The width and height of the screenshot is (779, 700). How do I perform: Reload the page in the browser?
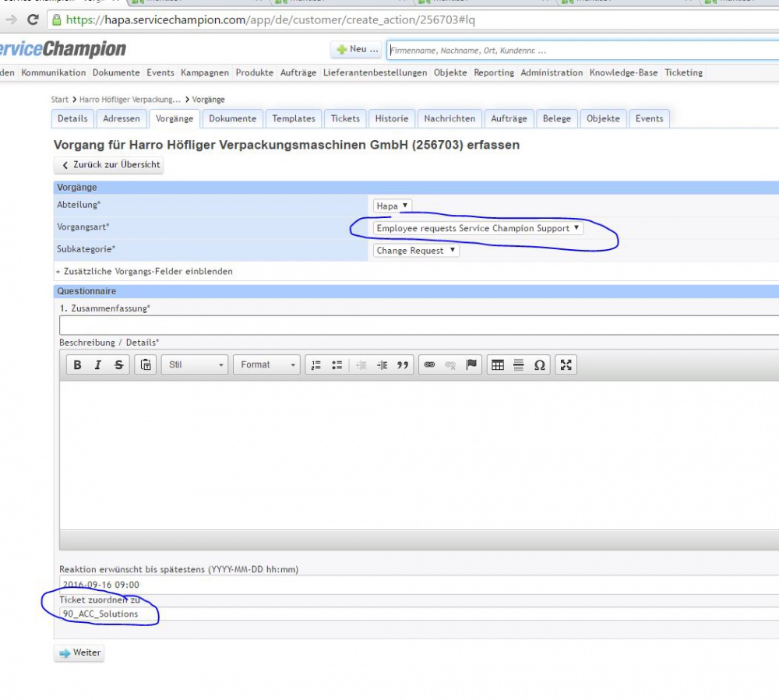33,20
